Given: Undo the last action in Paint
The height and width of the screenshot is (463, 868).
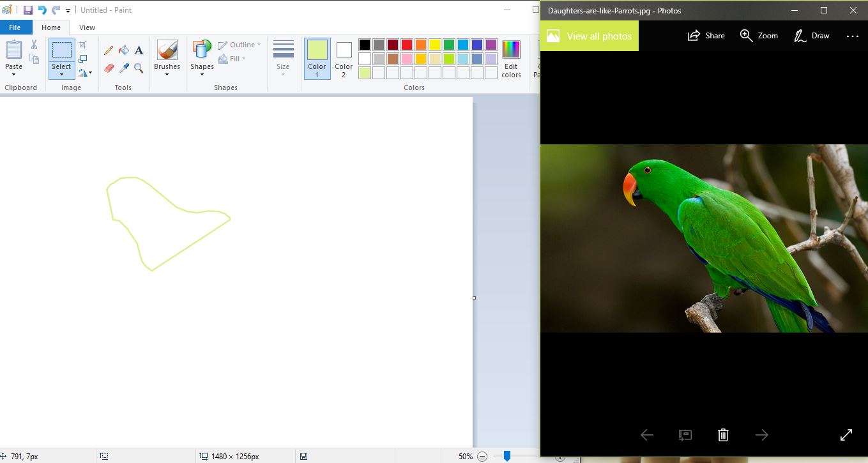Looking at the screenshot, I should click(x=42, y=10).
